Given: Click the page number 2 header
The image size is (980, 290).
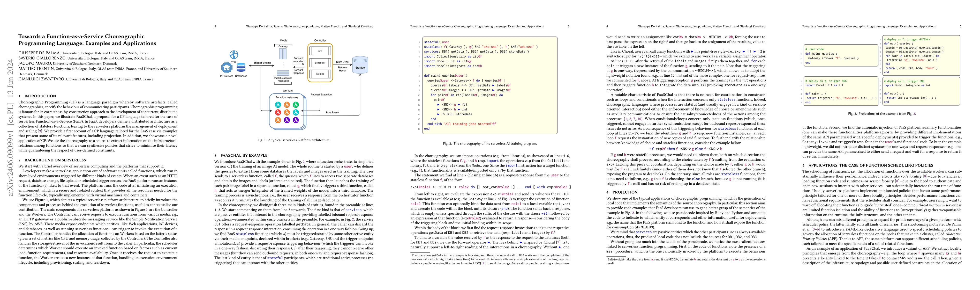Looking at the screenshot, I should (x=215, y=27).
